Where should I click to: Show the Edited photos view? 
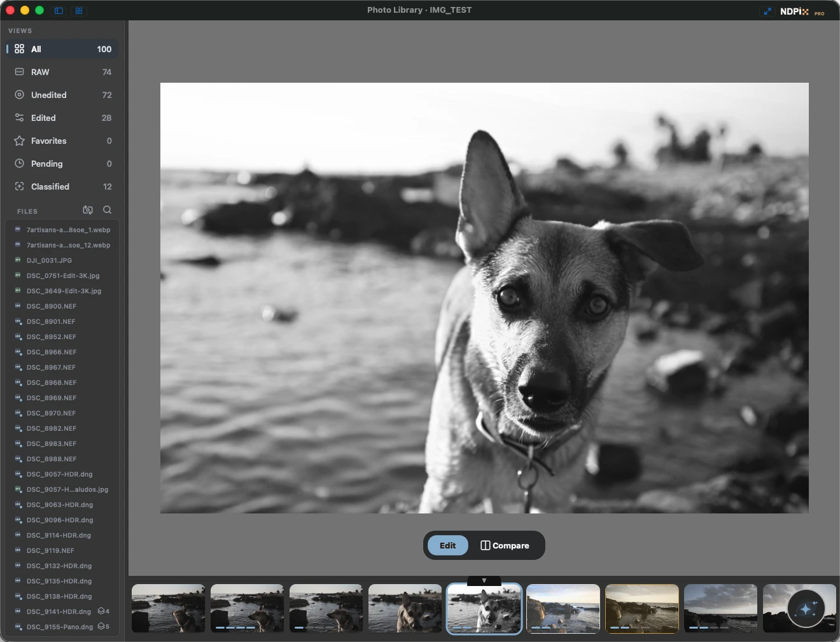pyautogui.click(x=62, y=118)
